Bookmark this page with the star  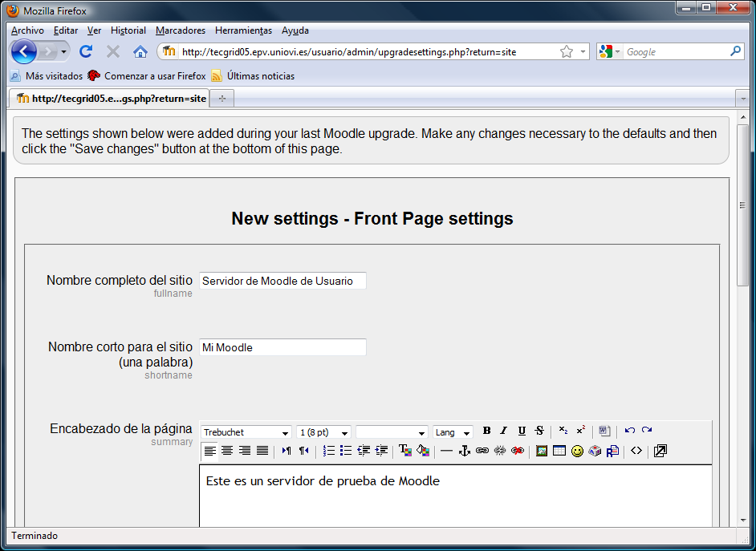point(567,51)
